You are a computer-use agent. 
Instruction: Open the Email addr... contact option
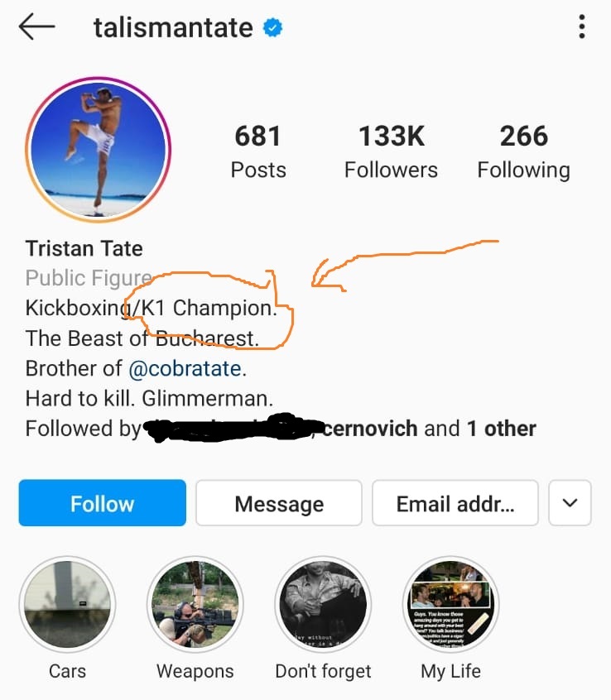(455, 502)
